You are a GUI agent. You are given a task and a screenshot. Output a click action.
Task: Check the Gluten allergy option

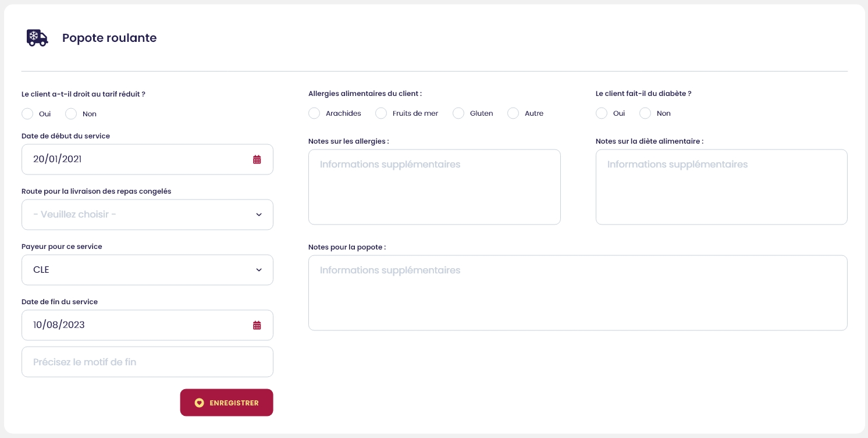pos(458,113)
